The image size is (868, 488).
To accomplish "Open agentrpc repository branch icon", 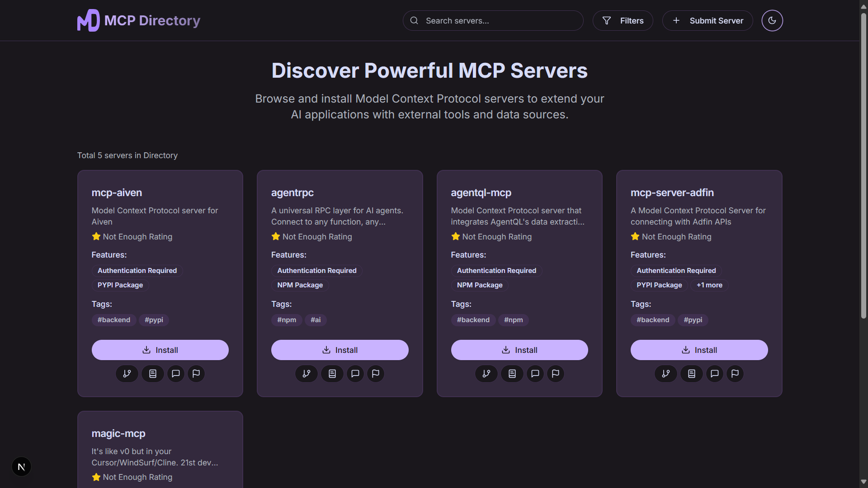I will click(x=307, y=374).
